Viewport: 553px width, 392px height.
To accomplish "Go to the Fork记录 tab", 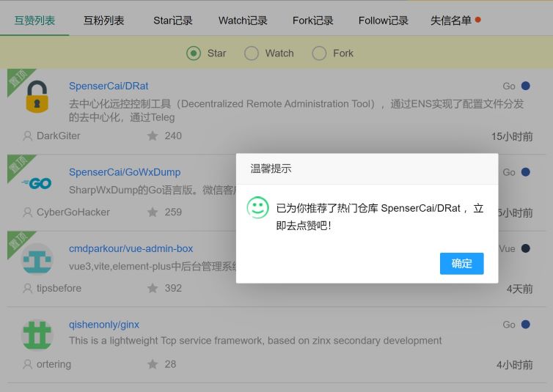I will (x=313, y=21).
